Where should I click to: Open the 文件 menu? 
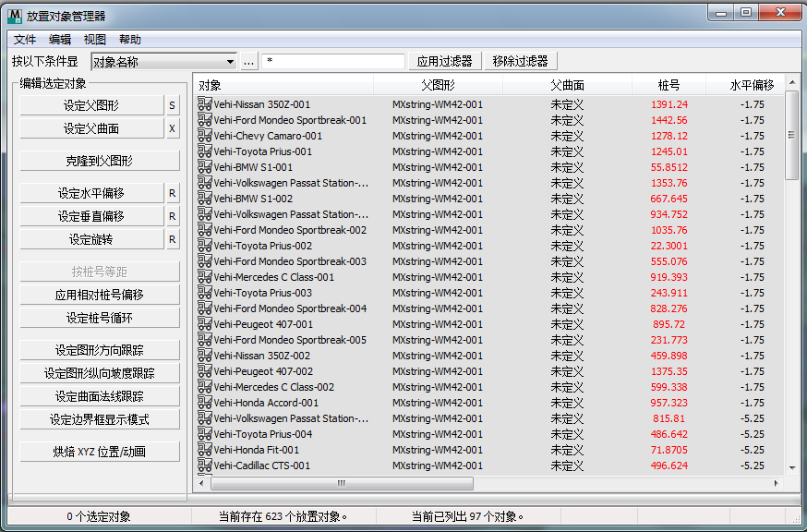click(x=25, y=40)
